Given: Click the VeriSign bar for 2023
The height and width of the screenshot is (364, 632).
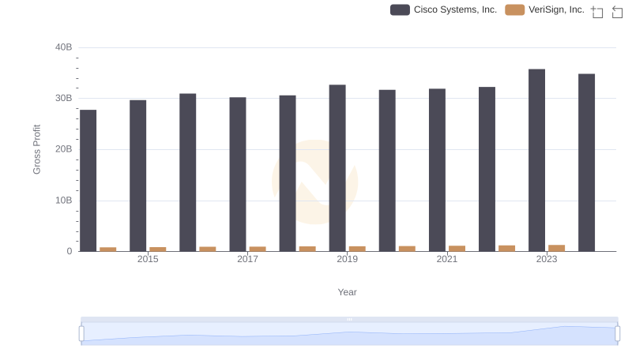Looking at the screenshot, I should (x=557, y=249).
